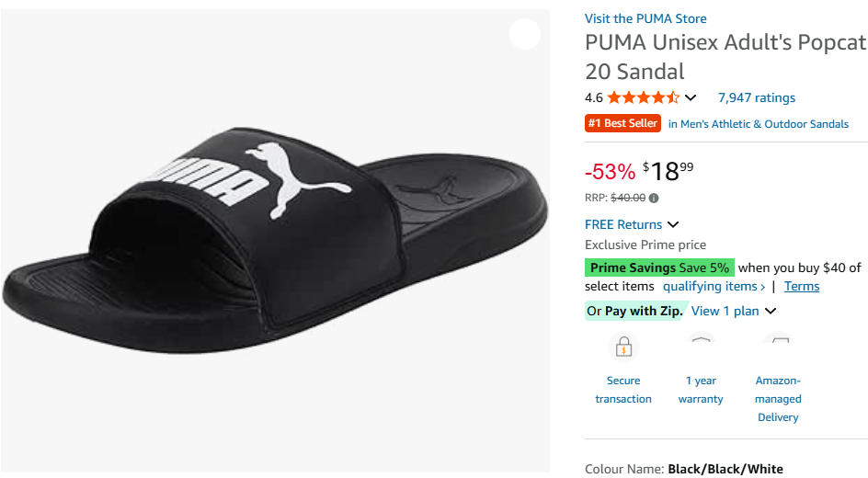The image size is (868, 478).
Task: Click the Secure transaction text link
Action: [623, 390]
